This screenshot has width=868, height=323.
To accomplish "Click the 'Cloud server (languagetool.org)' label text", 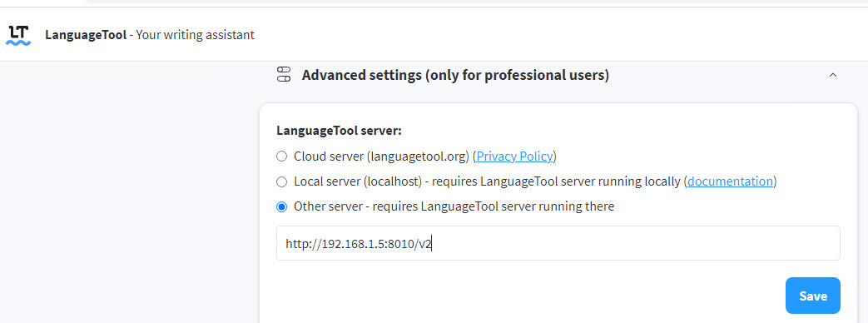I will pyautogui.click(x=382, y=157).
